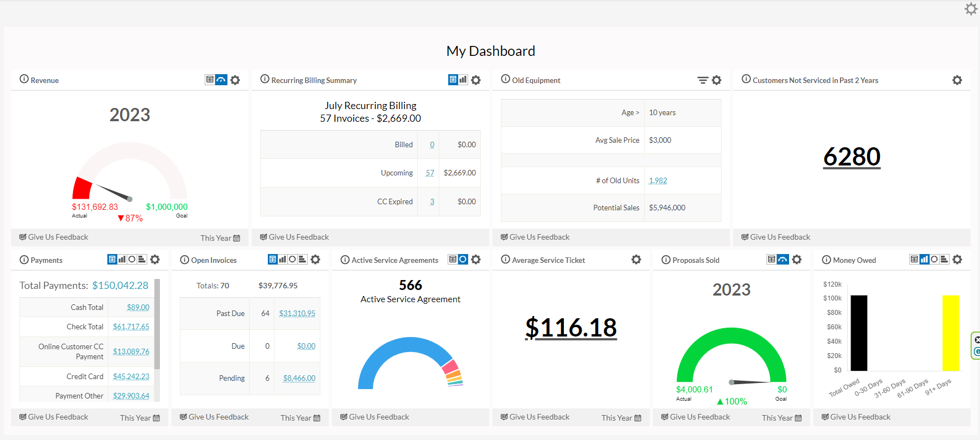Viewport: 980px width, 440px height.
Task: Open the Revenue widget settings gear
Action: 235,80
